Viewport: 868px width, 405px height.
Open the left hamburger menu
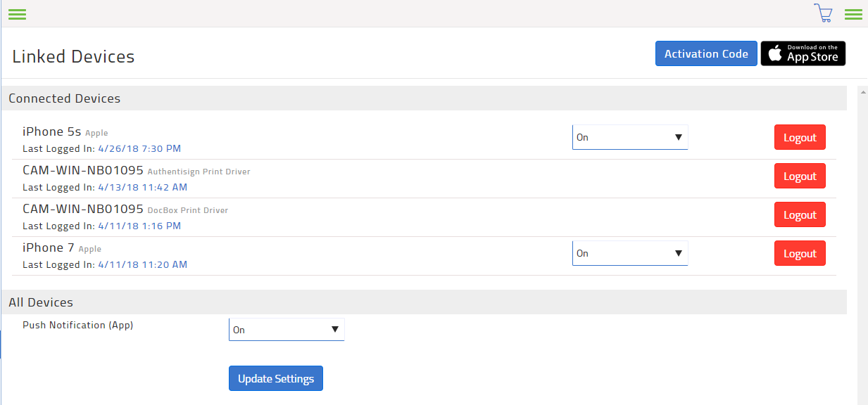[17, 14]
